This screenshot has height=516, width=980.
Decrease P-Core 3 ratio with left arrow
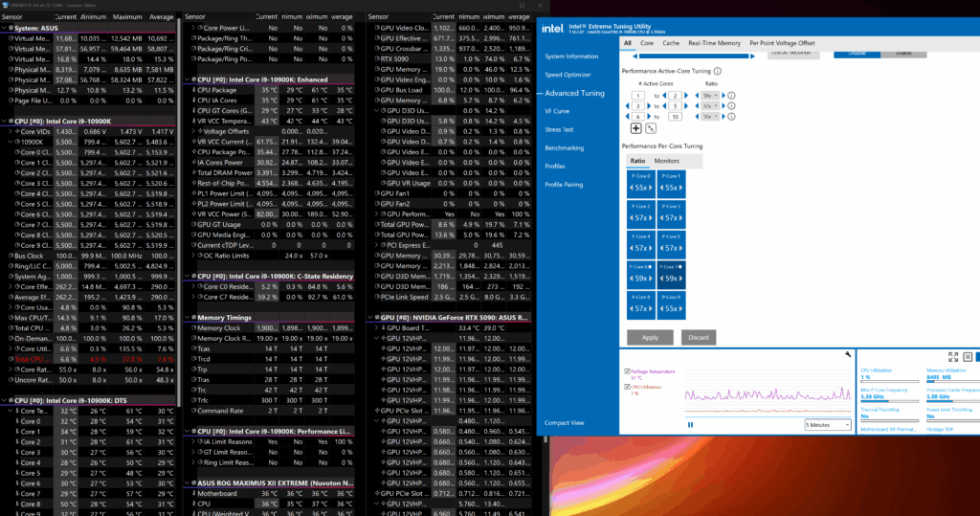click(x=661, y=217)
